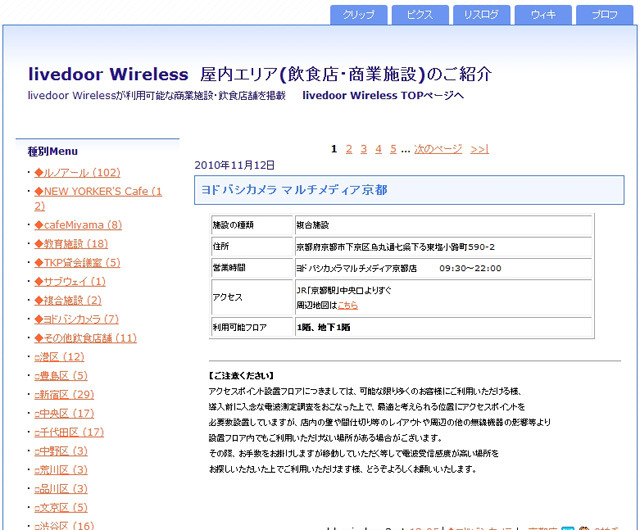This screenshot has width=640, height=530.
Task: Open 文京区 (5) category
Action: [x=61, y=508]
